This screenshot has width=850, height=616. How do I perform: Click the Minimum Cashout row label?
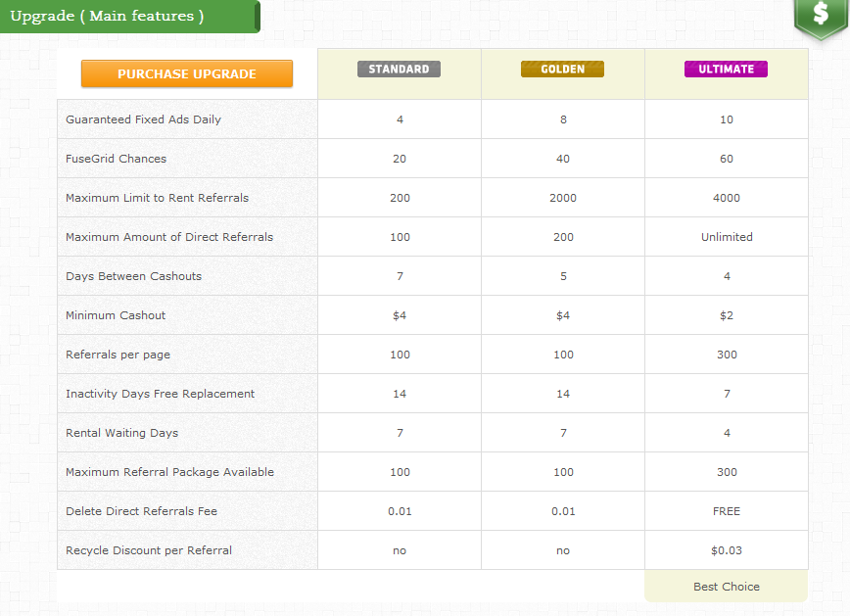pyautogui.click(x=116, y=315)
